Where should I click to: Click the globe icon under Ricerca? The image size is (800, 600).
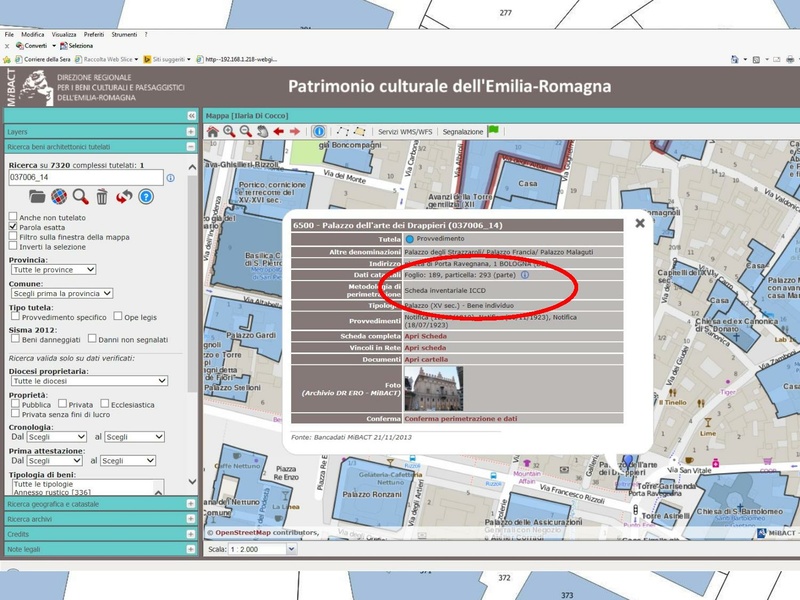click(x=59, y=196)
